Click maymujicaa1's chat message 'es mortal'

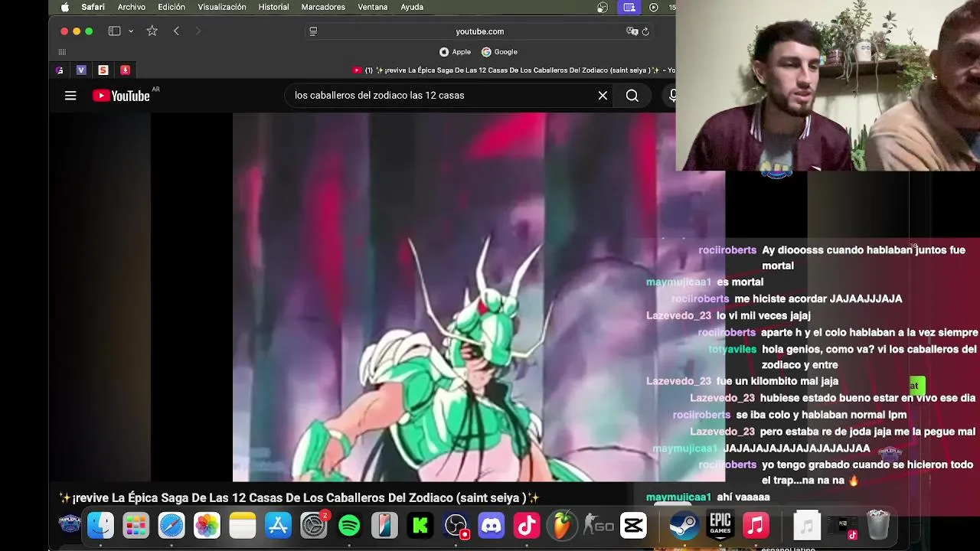[x=740, y=282]
